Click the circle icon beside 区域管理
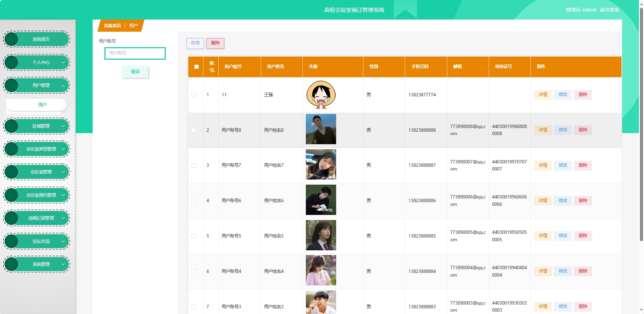The height and width of the screenshot is (314, 644). 11,126
